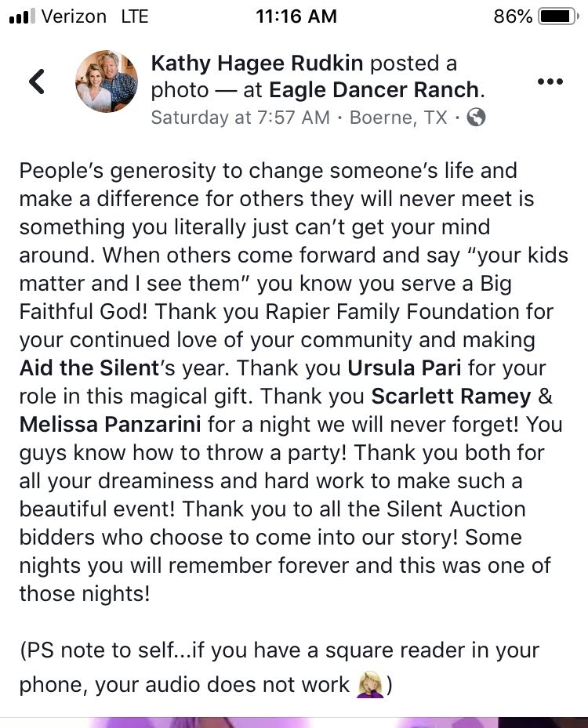Tap the battery icon in status bar
Screen dimensions: 588x728
tap(557, 16)
